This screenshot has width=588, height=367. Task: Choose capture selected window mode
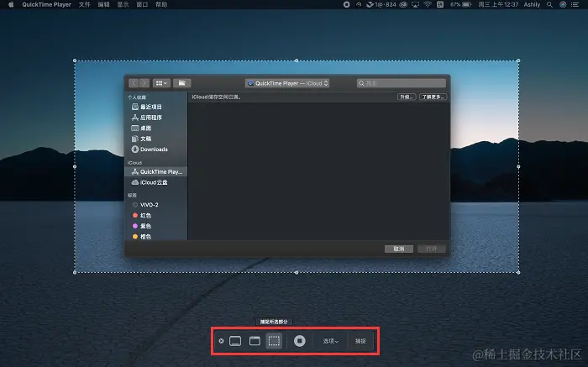click(x=255, y=341)
